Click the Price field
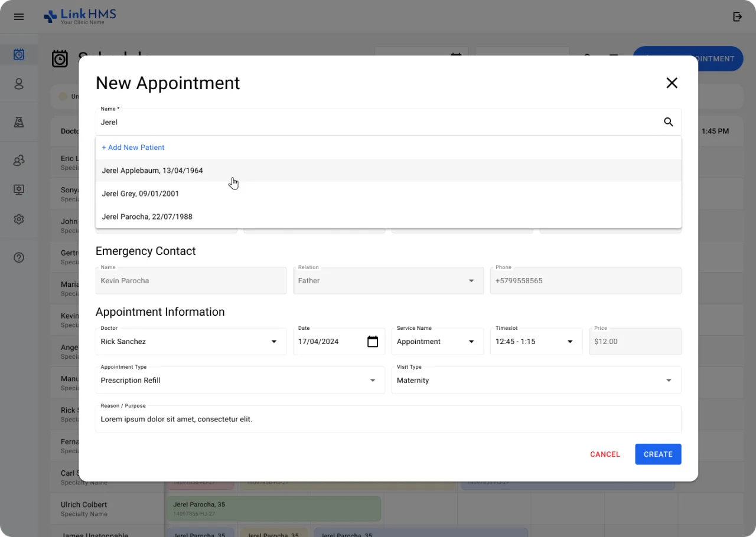 click(x=635, y=342)
